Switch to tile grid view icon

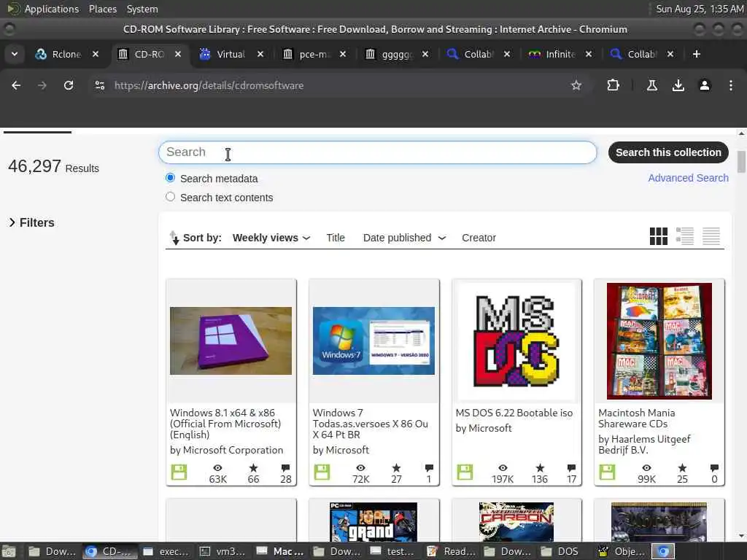(x=659, y=236)
